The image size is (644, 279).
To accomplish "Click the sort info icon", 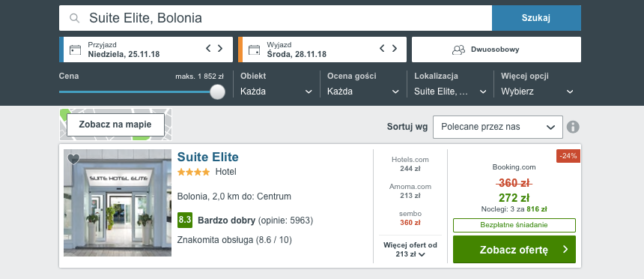I will pos(573,127).
